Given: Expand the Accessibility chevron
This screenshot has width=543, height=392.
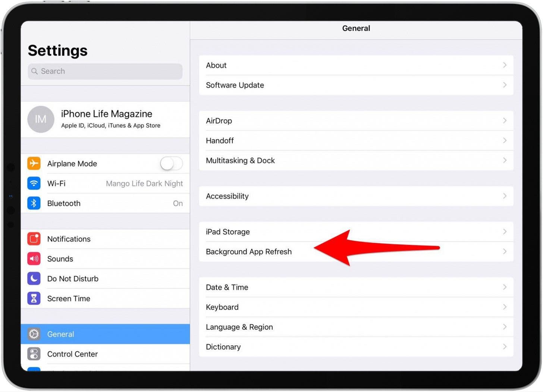Looking at the screenshot, I should click(505, 196).
